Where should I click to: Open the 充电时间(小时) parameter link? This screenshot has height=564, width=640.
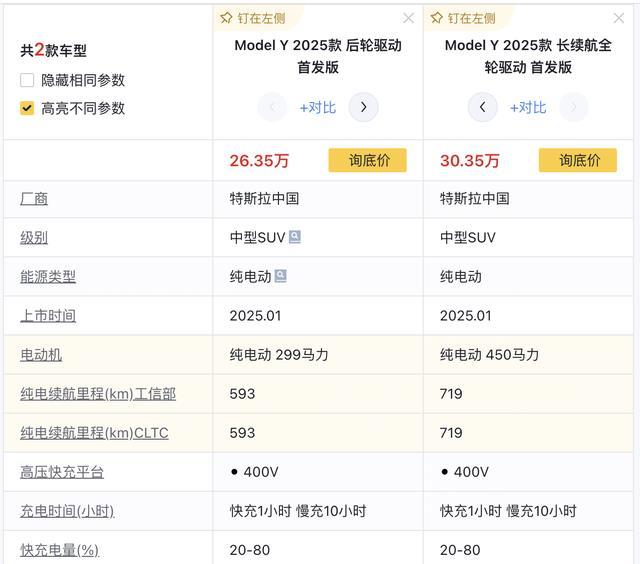(67, 511)
